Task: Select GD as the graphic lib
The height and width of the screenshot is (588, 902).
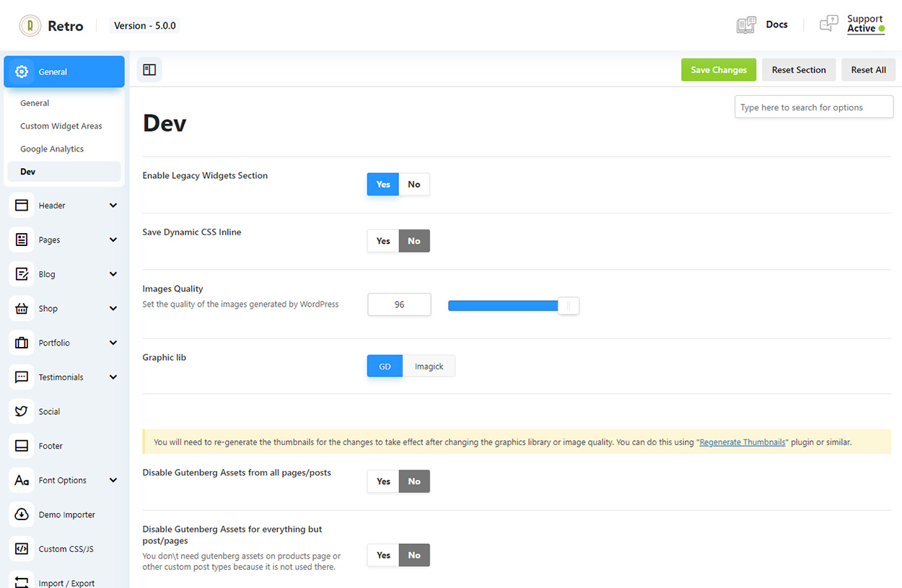Action: (x=385, y=367)
